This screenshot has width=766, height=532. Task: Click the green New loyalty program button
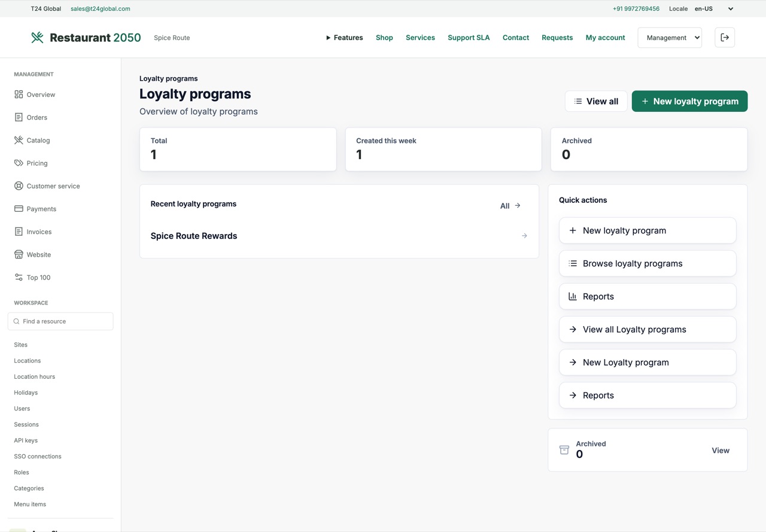point(689,101)
